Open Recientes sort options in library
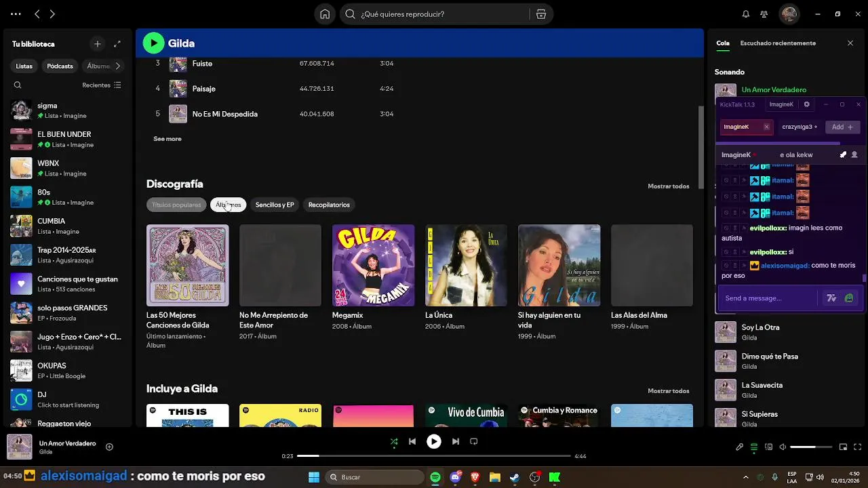868x488 pixels. (x=102, y=85)
